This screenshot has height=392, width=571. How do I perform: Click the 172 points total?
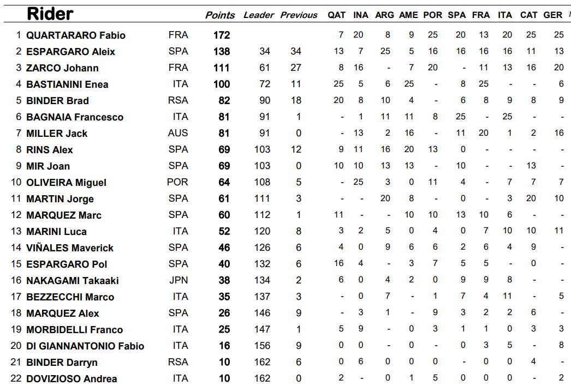[222, 35]
